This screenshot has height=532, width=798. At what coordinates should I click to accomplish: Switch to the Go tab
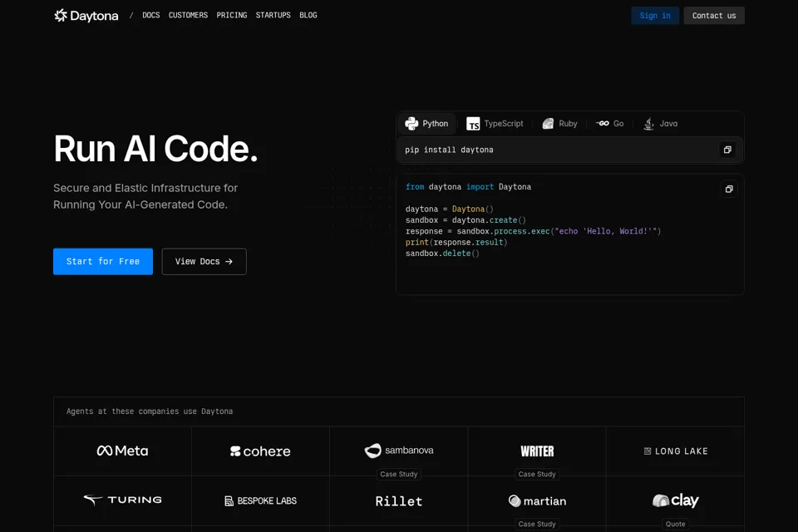tap(609, 124)
